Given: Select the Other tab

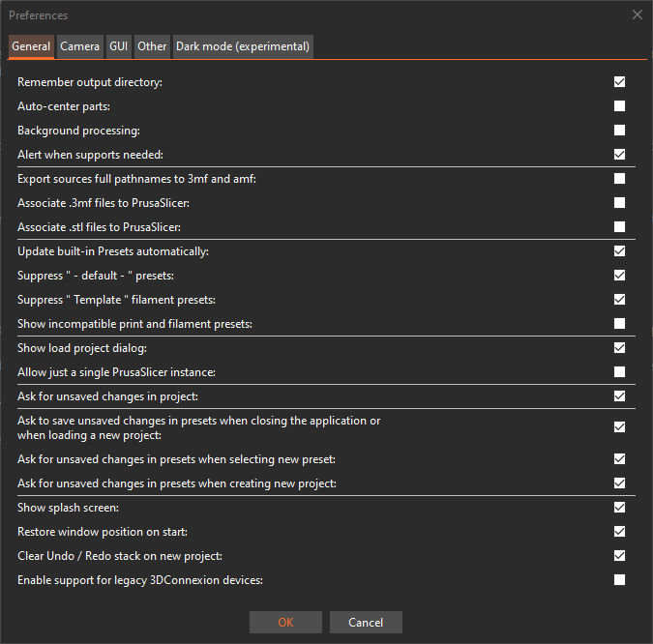Looking at the screenshot, I should (152, 46).
